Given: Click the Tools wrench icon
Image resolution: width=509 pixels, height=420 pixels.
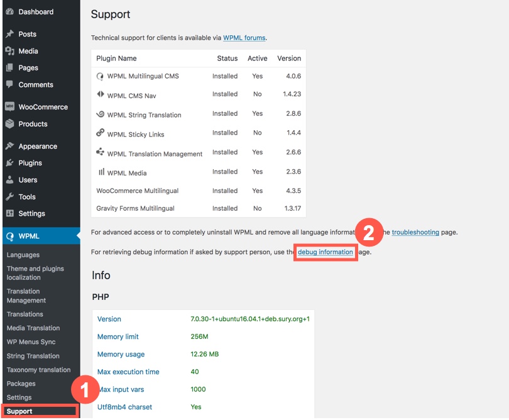Looking at the screenshot, I should tap(9, 197).
